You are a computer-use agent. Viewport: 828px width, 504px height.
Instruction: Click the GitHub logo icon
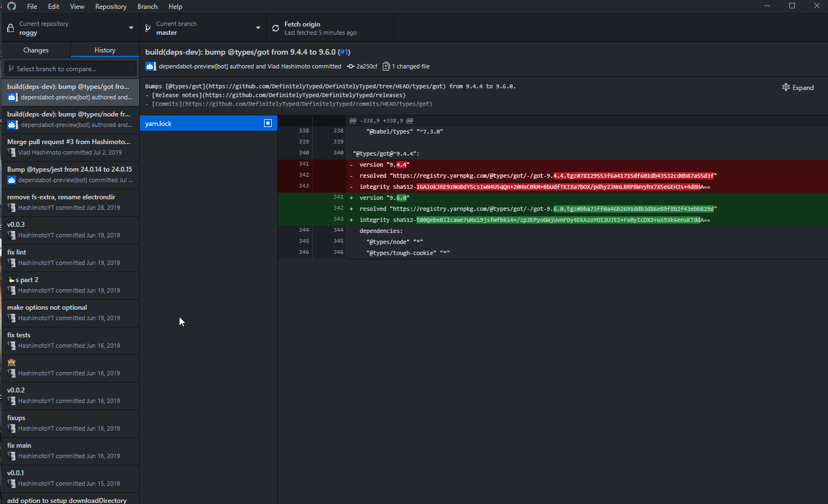(12, 6)
